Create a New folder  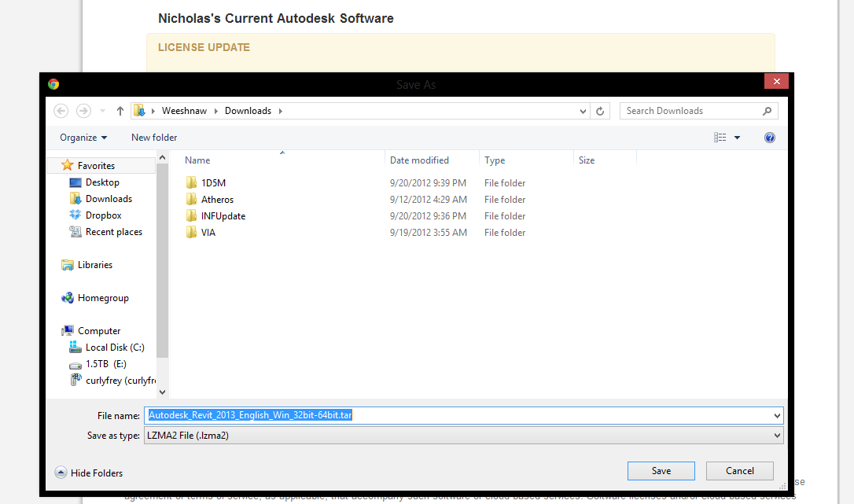[154, 138]
